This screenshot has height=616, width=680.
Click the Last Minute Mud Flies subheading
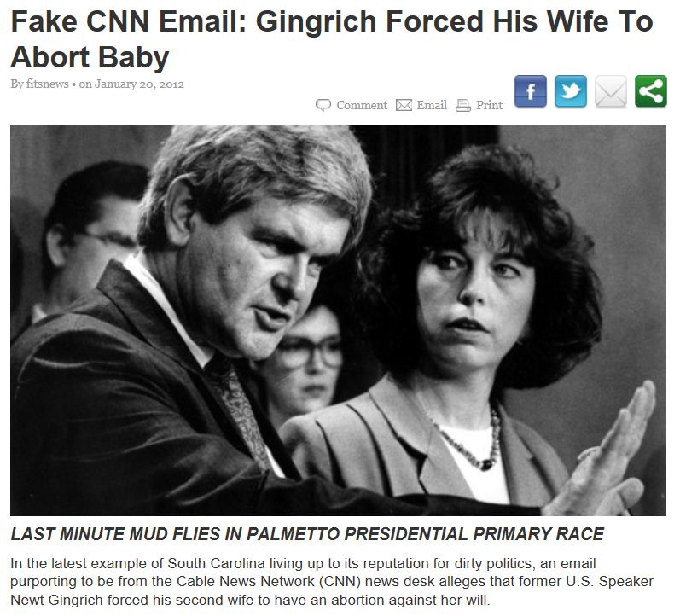[307, 533]
